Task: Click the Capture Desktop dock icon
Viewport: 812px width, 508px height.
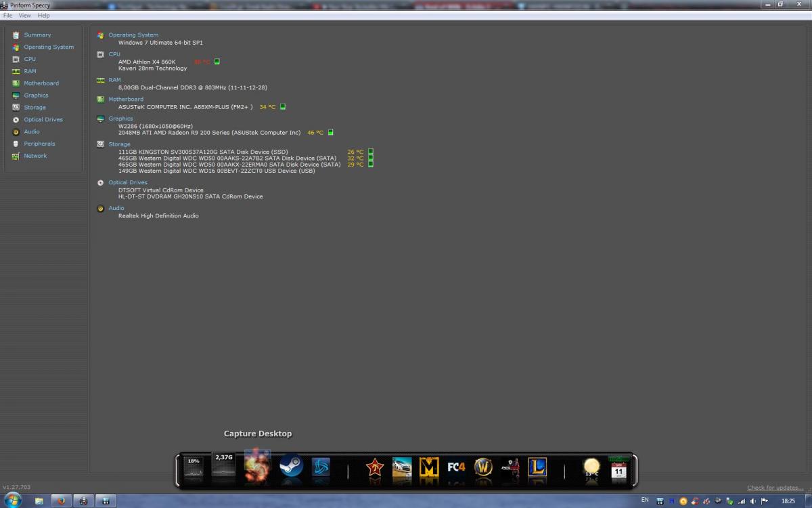Action: 258,466
